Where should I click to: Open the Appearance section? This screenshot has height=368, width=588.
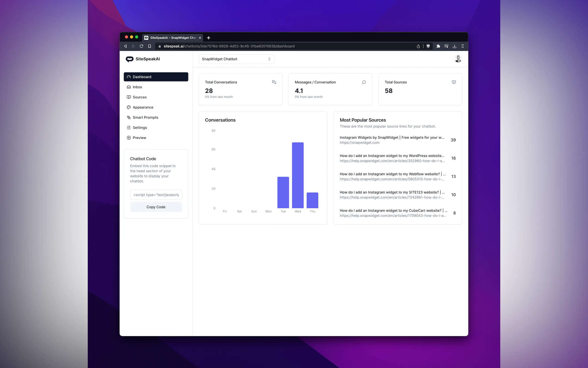click(x=143, y=107)
